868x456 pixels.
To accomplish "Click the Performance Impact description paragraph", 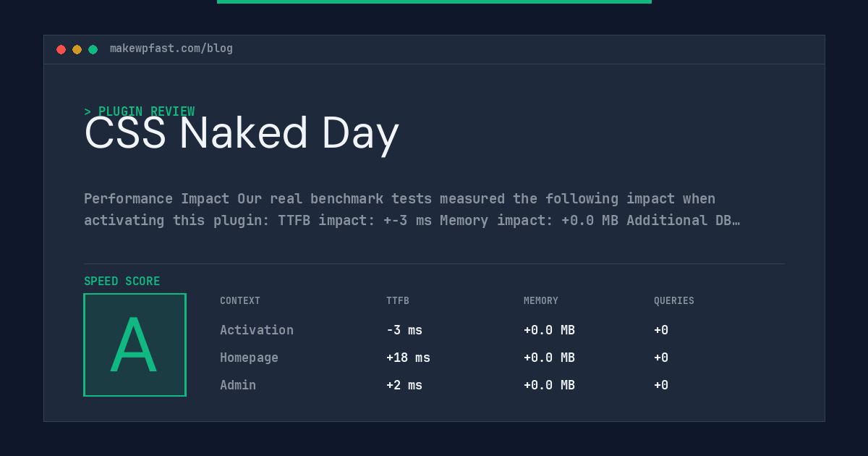I will [412, 209].
